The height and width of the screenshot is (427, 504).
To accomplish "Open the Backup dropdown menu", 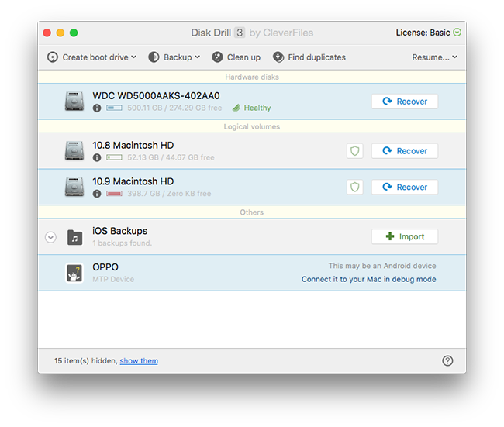I will tap(174, 57).
